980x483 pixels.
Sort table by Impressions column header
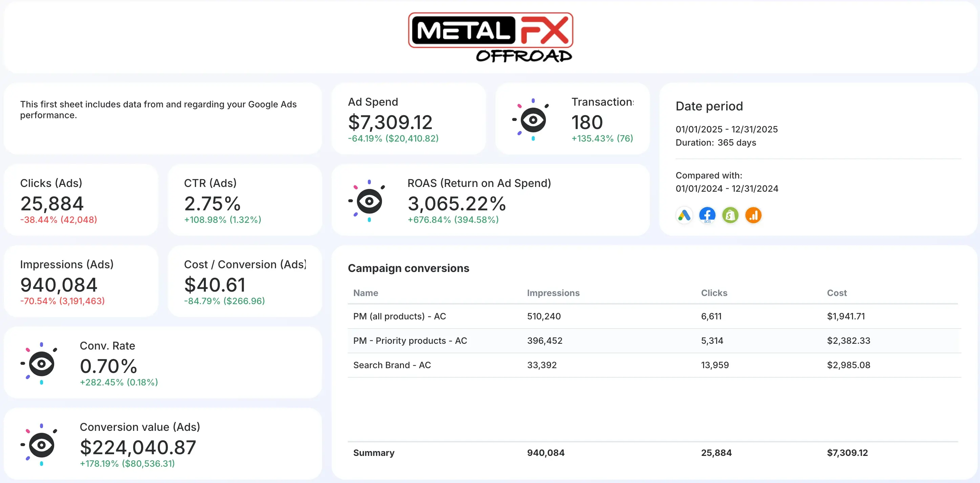pos(553,293)
